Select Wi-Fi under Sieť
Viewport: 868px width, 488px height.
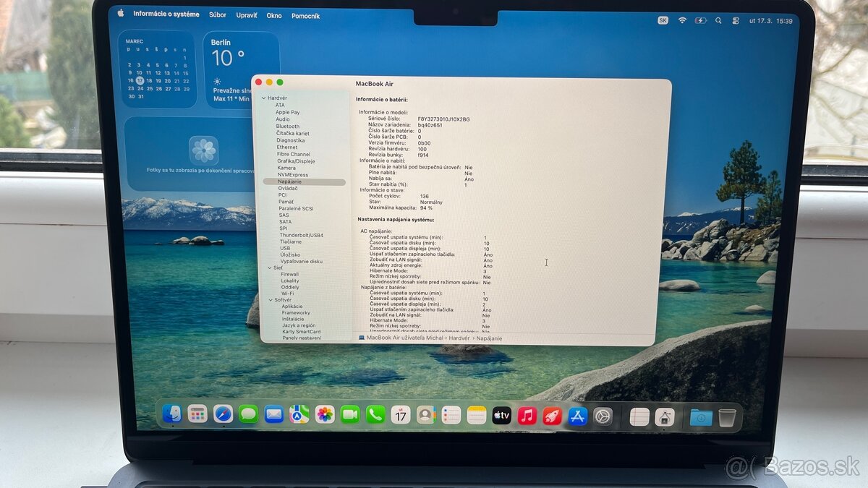[287, 294]
